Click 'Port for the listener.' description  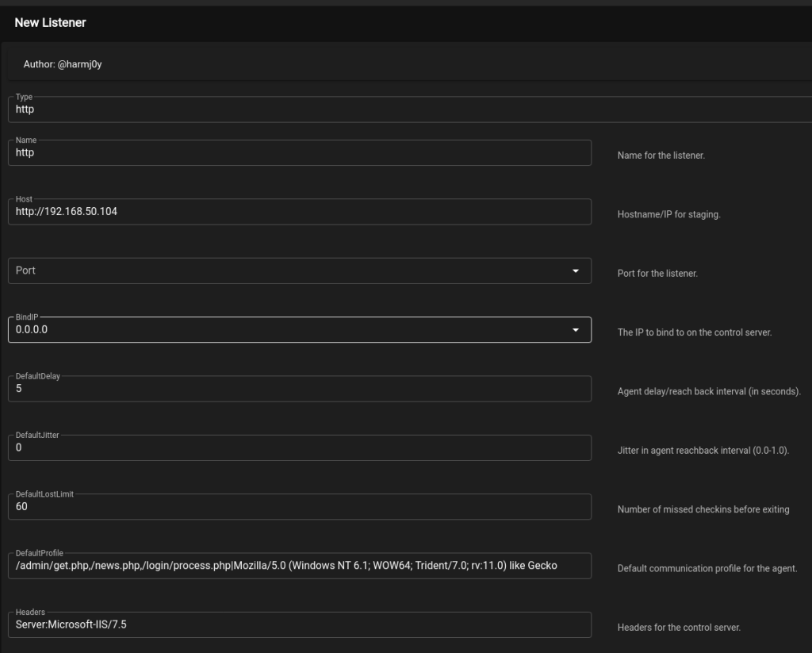pyautogui.click(x=657, y=274)
